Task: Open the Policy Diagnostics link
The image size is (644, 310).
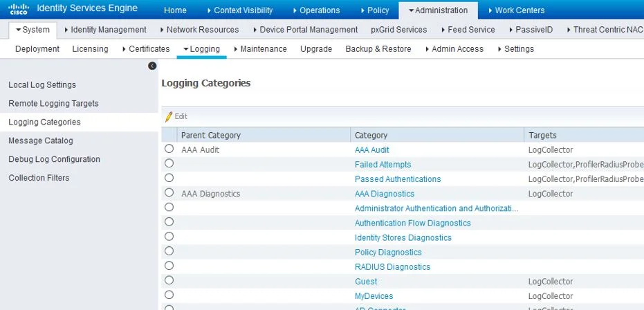Action: point(388,252)
